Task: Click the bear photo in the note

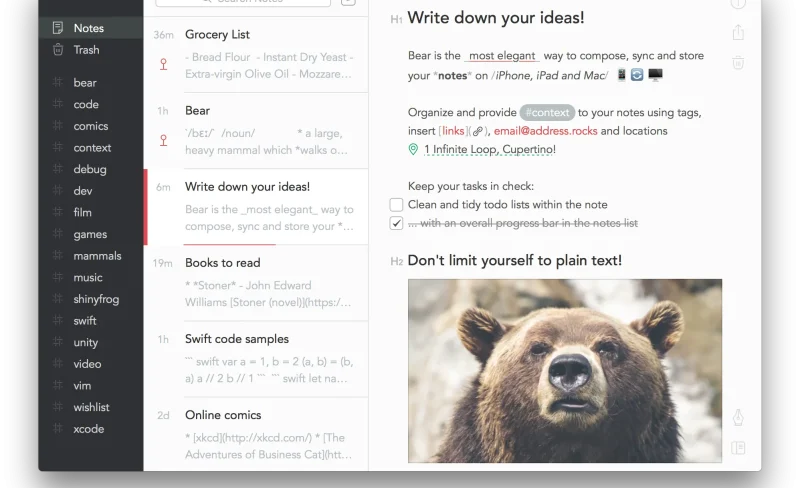Action: (564, 370)
